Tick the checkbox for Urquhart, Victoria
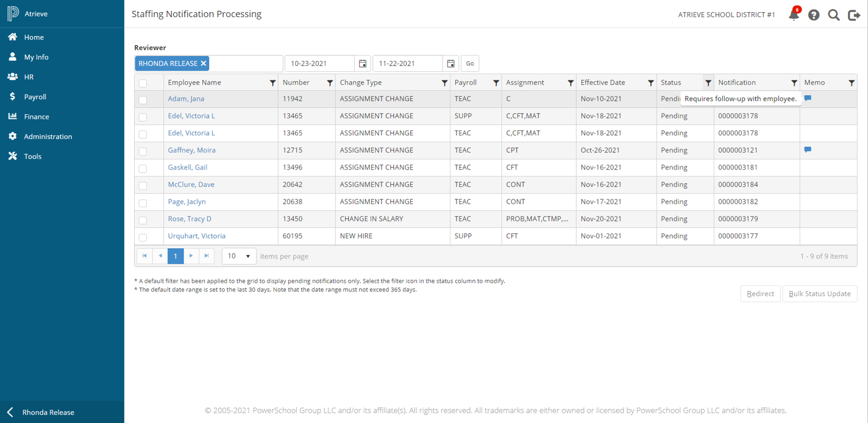This screenshot has width=868, height=423. tap(143, 237)
